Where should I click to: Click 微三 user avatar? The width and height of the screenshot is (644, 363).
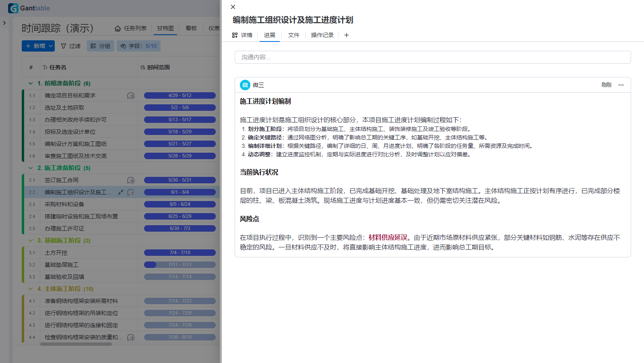[x=245, y=85]
